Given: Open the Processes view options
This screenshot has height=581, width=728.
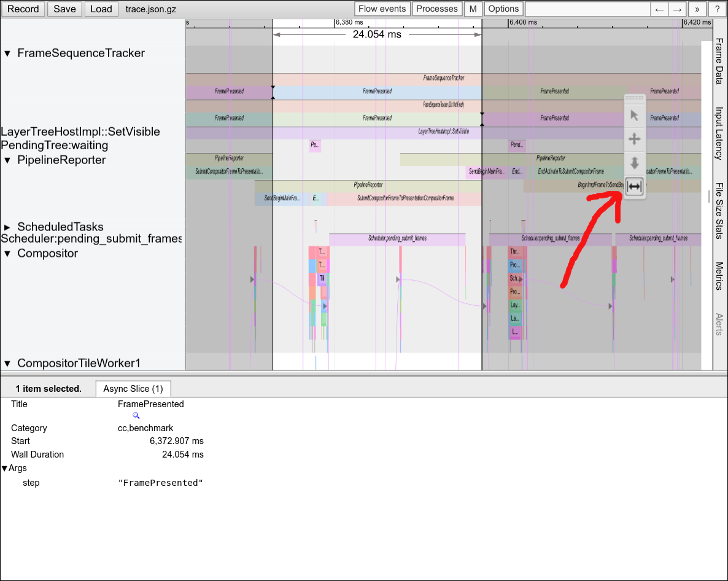Looking at the screenshot, I should tap(437, 9).
